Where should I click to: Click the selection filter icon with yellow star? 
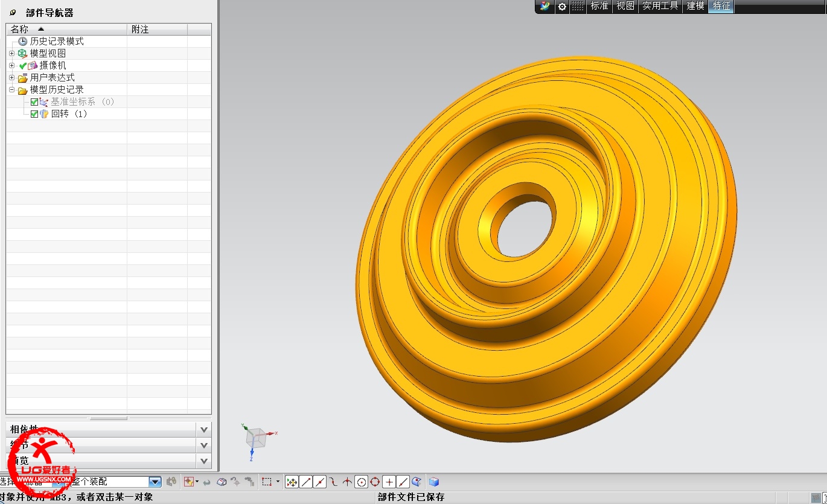188,482
